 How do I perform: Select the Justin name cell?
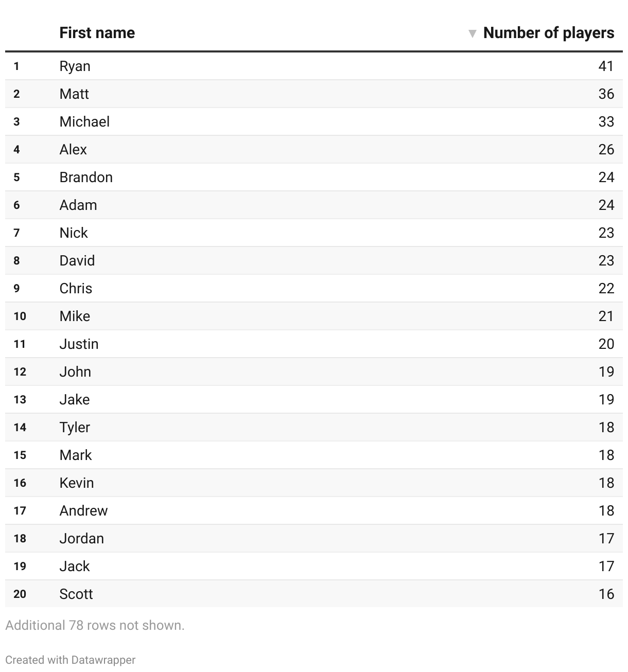(x=79, y=344)
